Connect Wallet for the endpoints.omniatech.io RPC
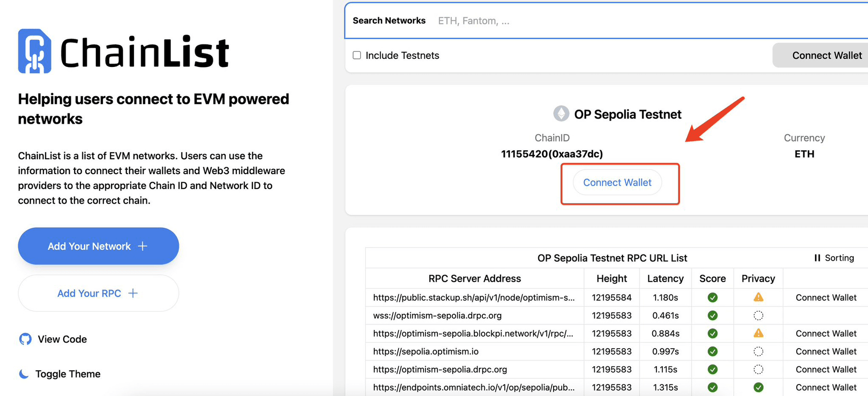This screenshot has height=396, width=868. (826, 387)
